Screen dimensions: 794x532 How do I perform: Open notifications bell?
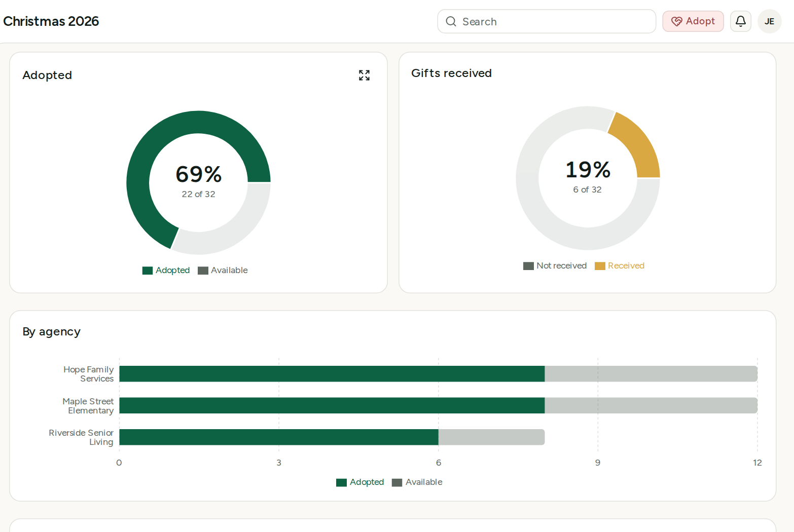[x=740, y=21]
